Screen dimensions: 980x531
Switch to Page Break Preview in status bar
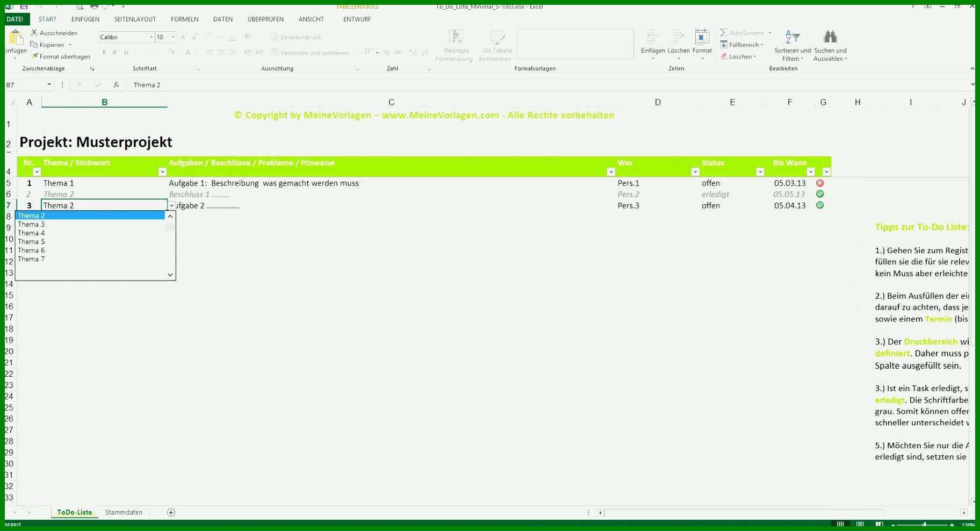(x=879, y=524)
